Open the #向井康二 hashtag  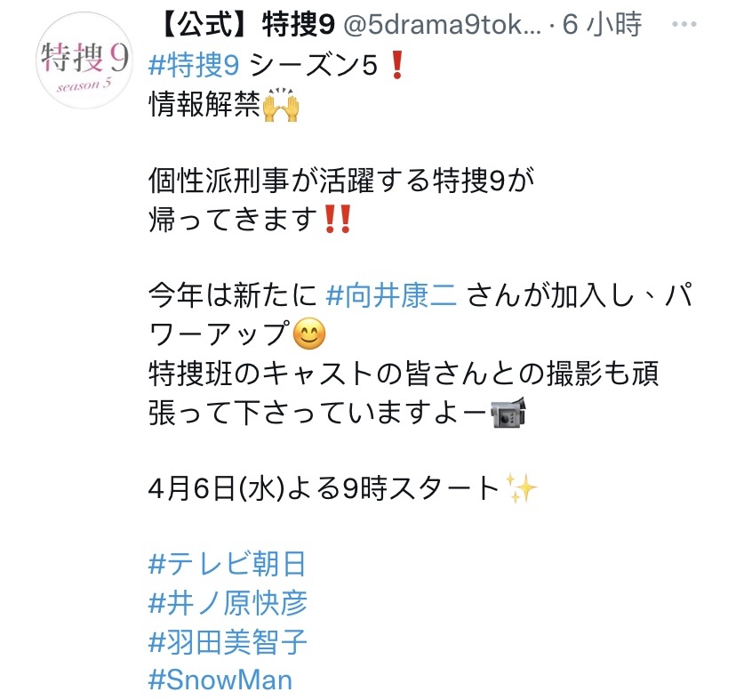[391, 296]
